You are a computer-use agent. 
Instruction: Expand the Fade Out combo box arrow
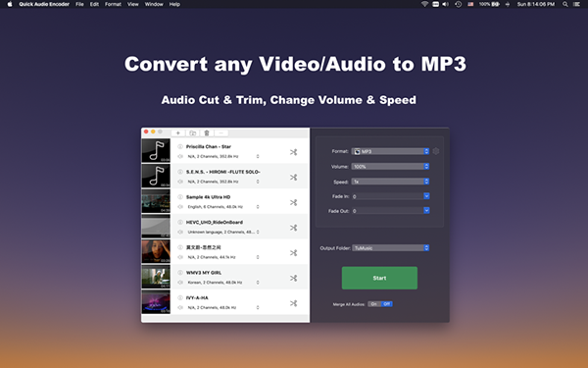pos(426,211)
